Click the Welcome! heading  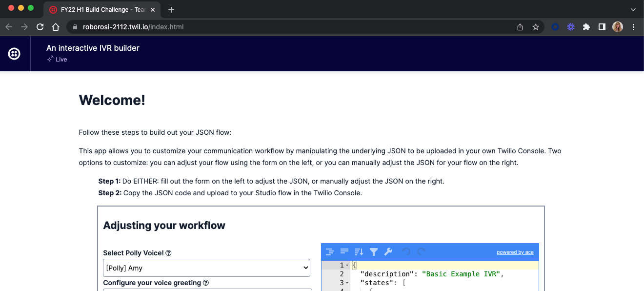(112, 100)
